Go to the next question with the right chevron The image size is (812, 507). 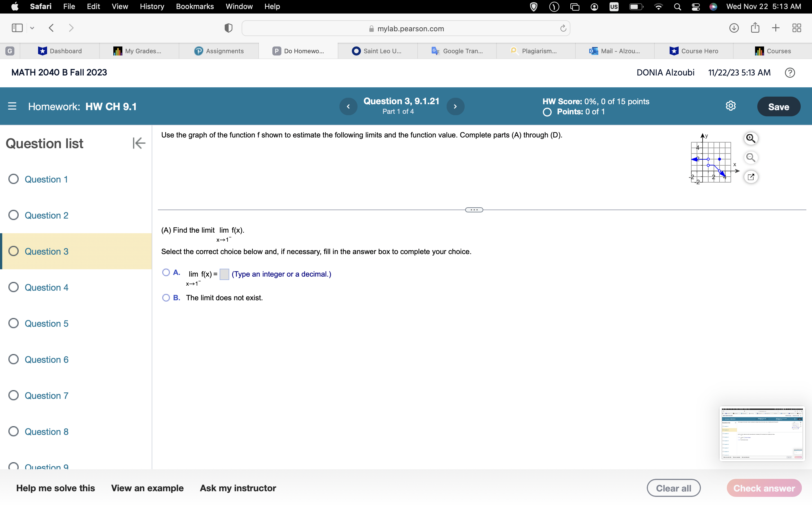455,106
